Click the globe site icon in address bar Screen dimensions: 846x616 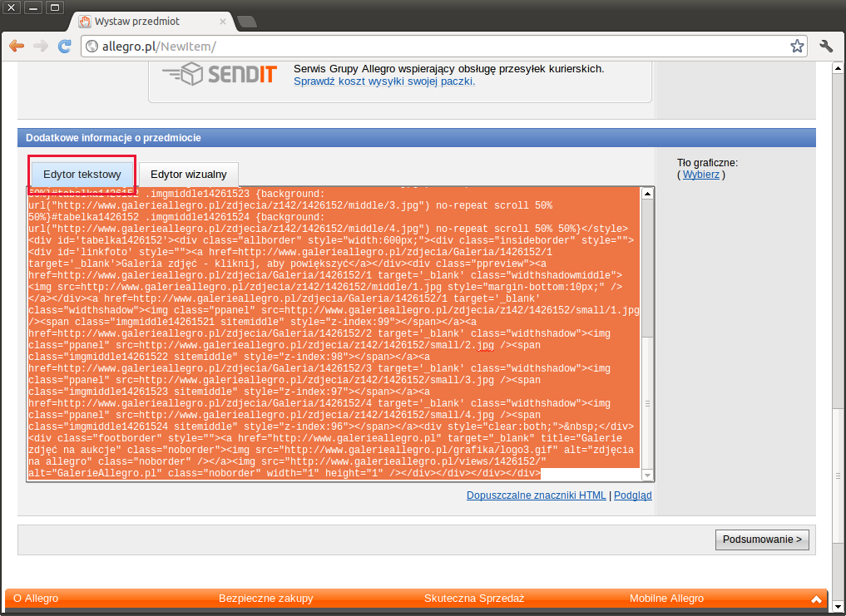click(92, 47)
